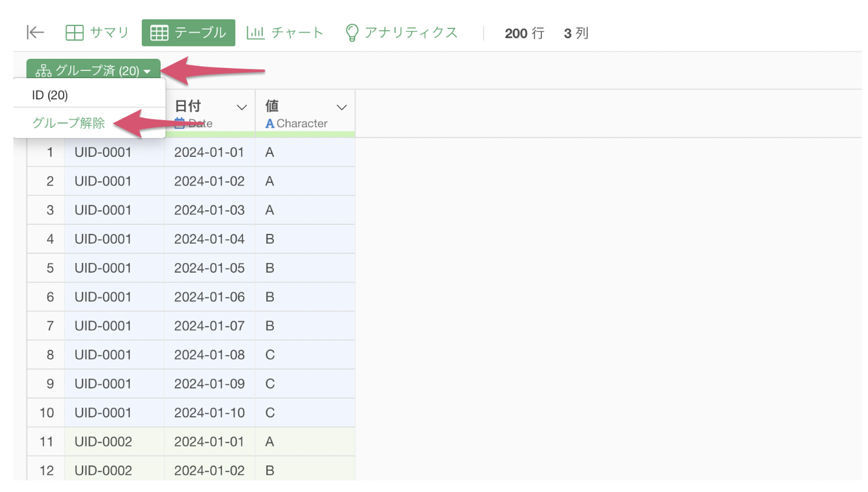Image resolution: width=868 pixels, height=492 pixels.
Task: Open the アナリティクス view
Action: click(x=401, y=33)
